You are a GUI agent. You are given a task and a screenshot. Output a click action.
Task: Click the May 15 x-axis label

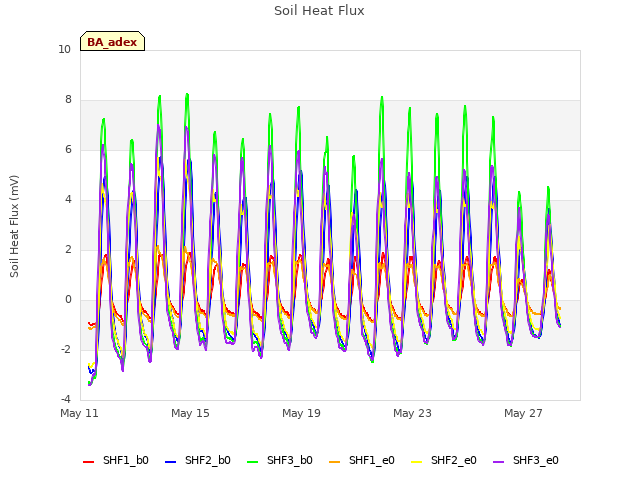point(190,413)
